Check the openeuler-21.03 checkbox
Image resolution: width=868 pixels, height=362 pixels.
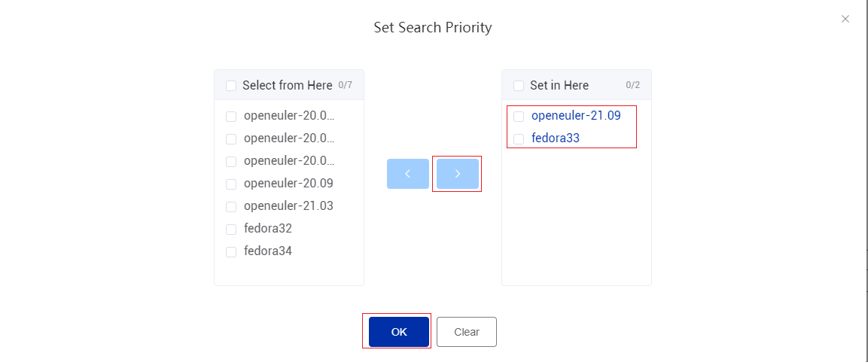click(231, 206)
